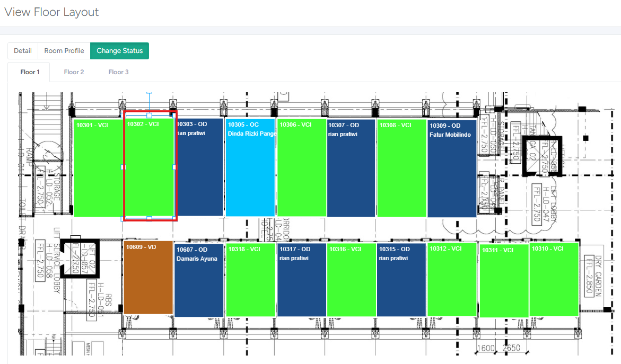The width and height of the screenshot is (621, 364).
Task: Switch to Floor 2 tab
Action: pos(74,72)
